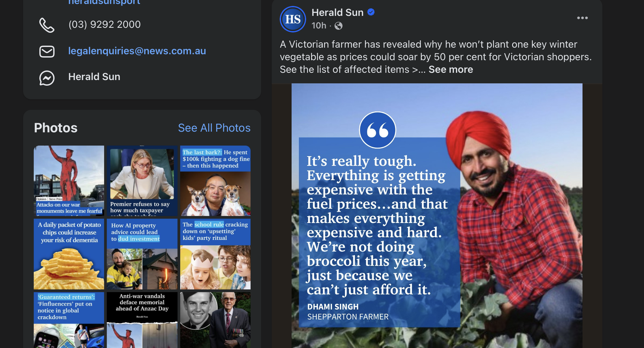Click the Herald Sun Messenger contact name
The image size is (644, 348).
click(x=94, y=77)
